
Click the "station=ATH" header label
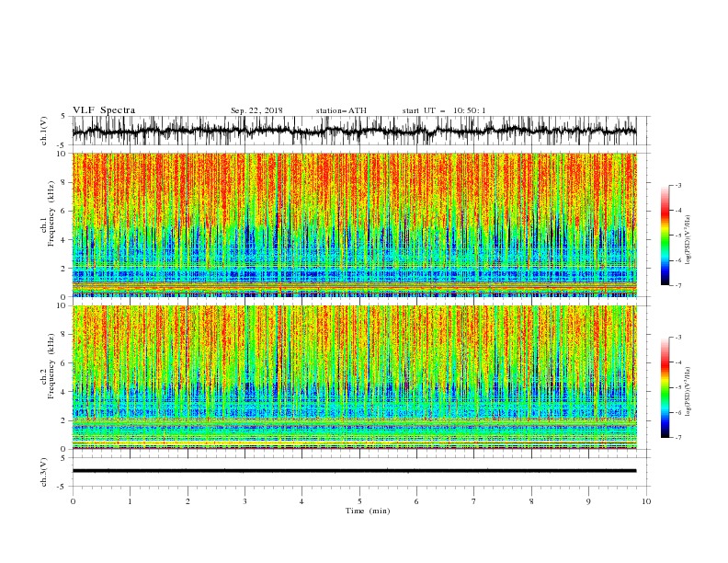[341, 110]
